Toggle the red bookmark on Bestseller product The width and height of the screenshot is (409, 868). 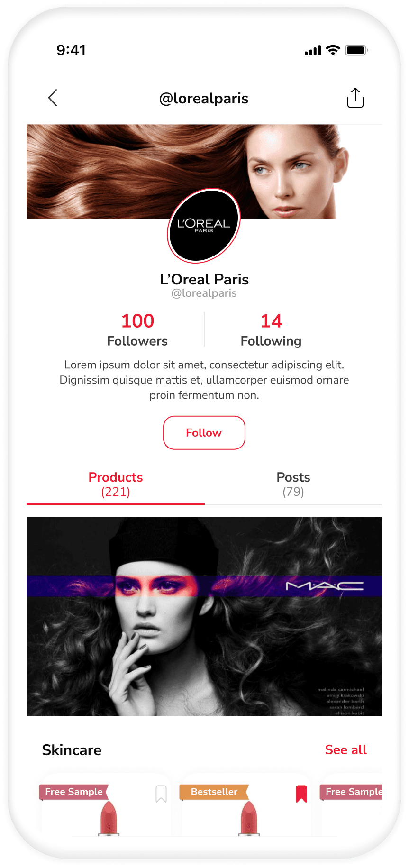tap(301, 794)
